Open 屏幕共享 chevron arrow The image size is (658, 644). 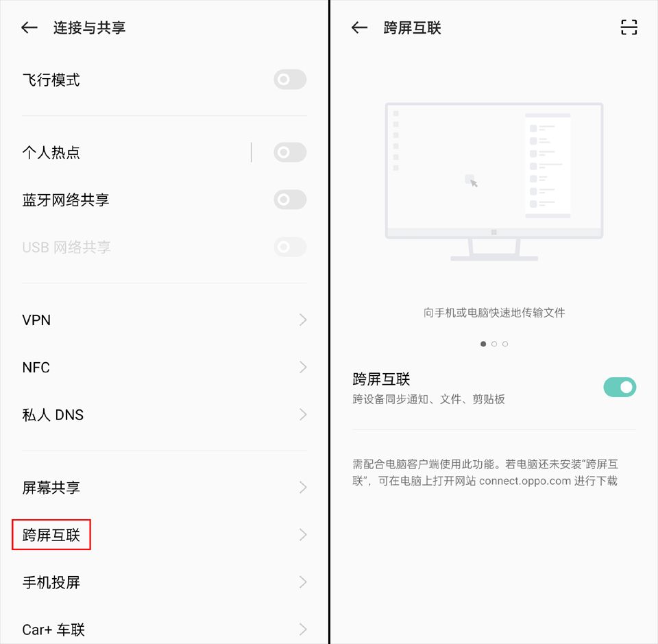point(303,488)
